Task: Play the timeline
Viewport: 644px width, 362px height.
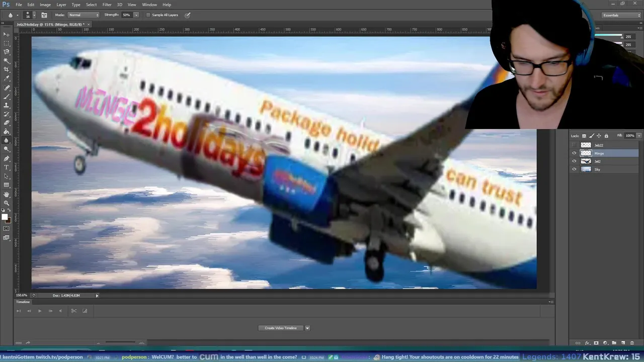Action: point(40,311)
